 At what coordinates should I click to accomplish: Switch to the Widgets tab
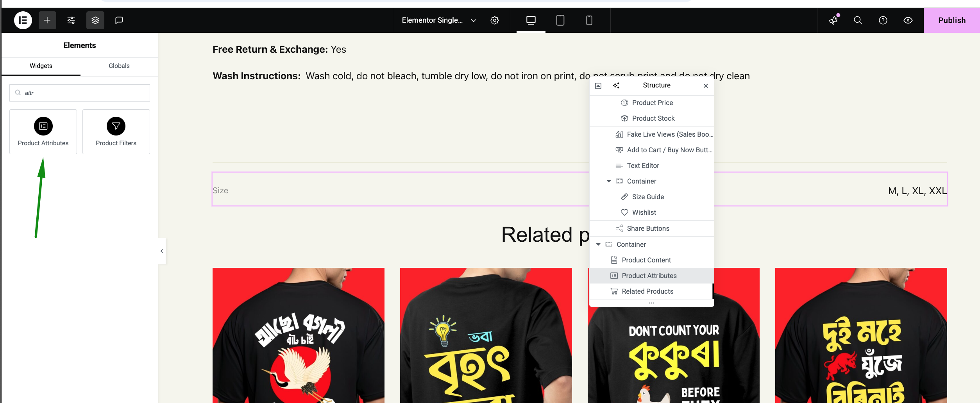[41, 66]
